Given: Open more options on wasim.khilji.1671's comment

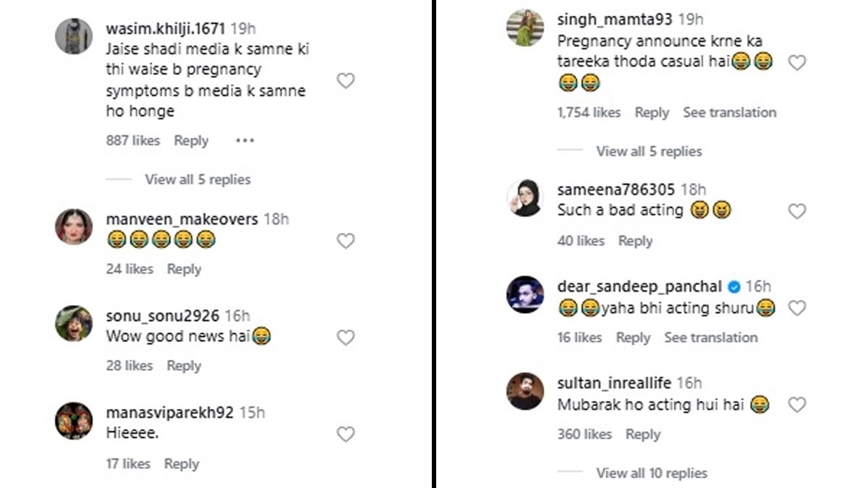Looking at the screenshot, I should coord(245,141).
